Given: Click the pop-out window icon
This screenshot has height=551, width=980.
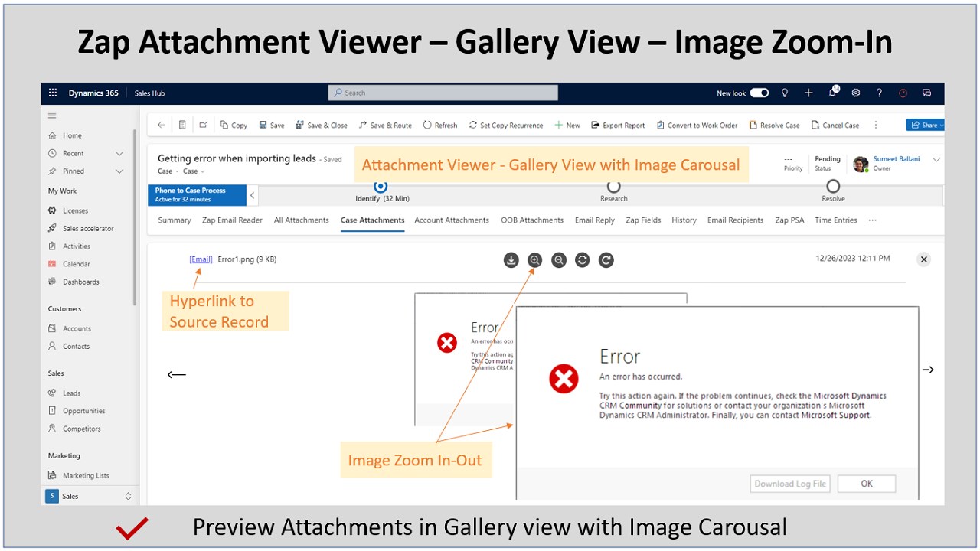Looking at the screenshot, I should 203,125.
